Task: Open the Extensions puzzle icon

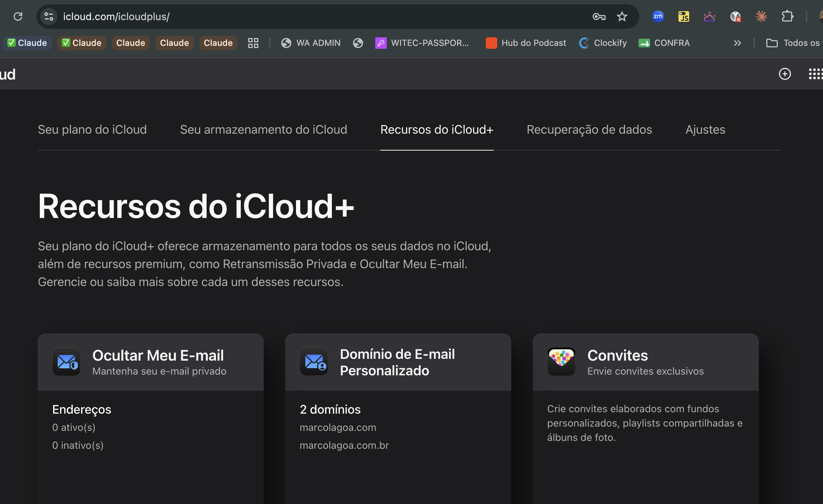Action: (x=787, y=16)
